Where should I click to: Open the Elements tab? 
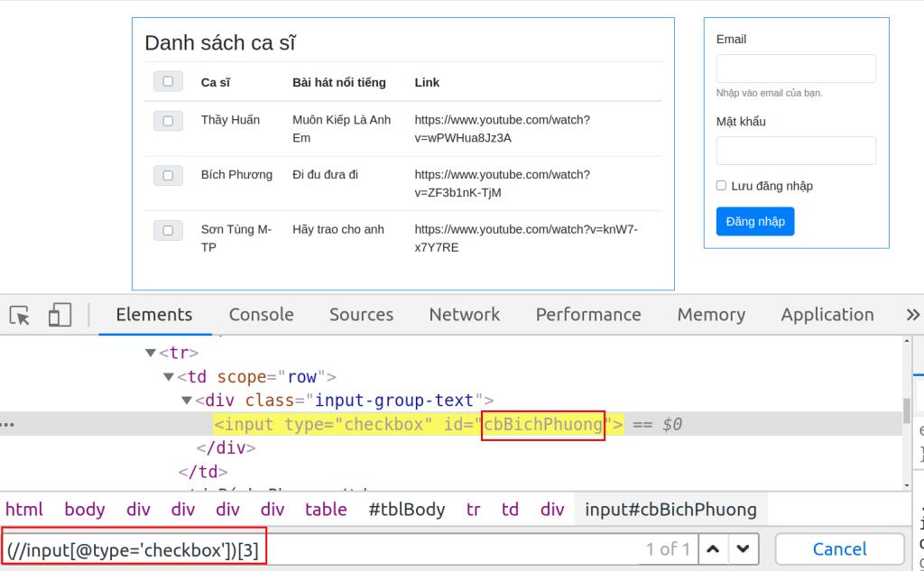(x=154, y=315)
